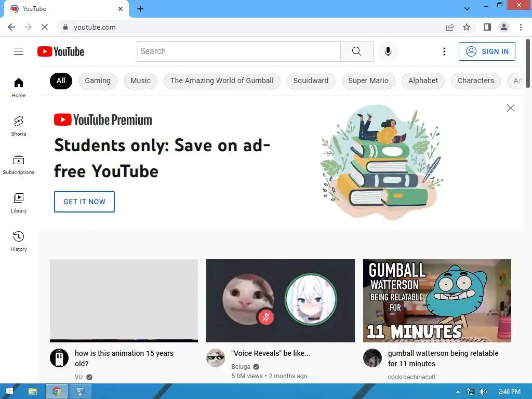Viewport: 532px width, 399px height.
Task: Select the Alphabet filter chip
Action: (423, 81)
